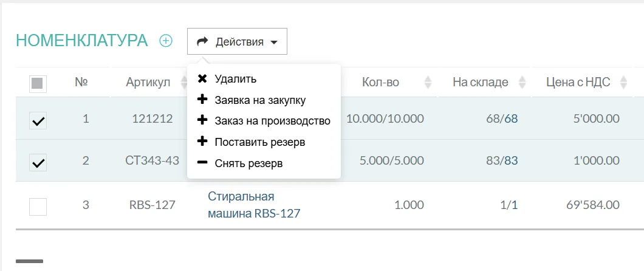Click stock link 68 in row 1
The image size is (644, 271).
pos(511,118)
